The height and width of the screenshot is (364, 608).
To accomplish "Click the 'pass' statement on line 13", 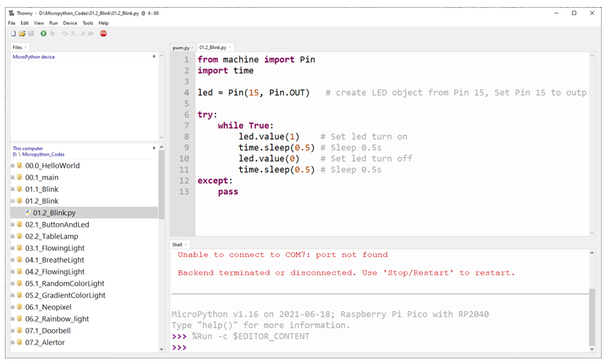I will tap(228, 192).
